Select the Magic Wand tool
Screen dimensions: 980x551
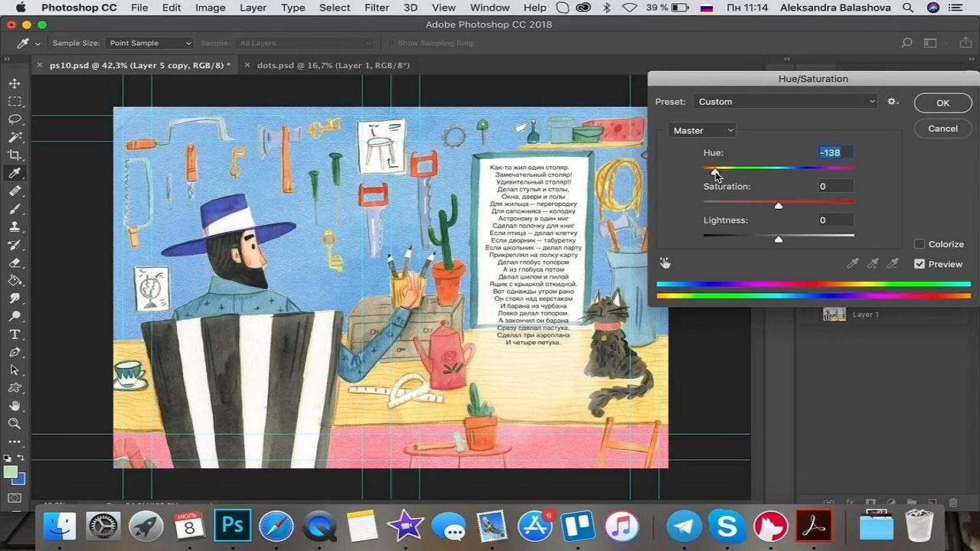click(15, 137)
